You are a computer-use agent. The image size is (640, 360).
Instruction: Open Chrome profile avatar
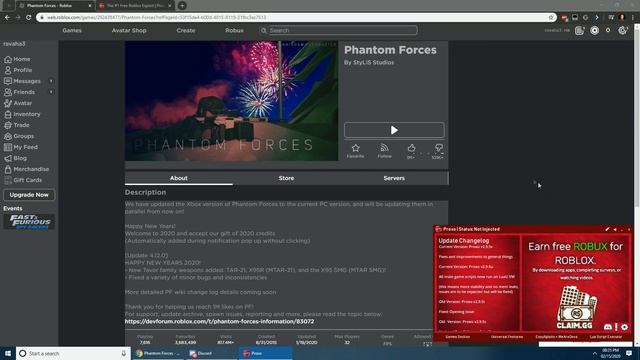pyautogui.click(x=622, y=18)
